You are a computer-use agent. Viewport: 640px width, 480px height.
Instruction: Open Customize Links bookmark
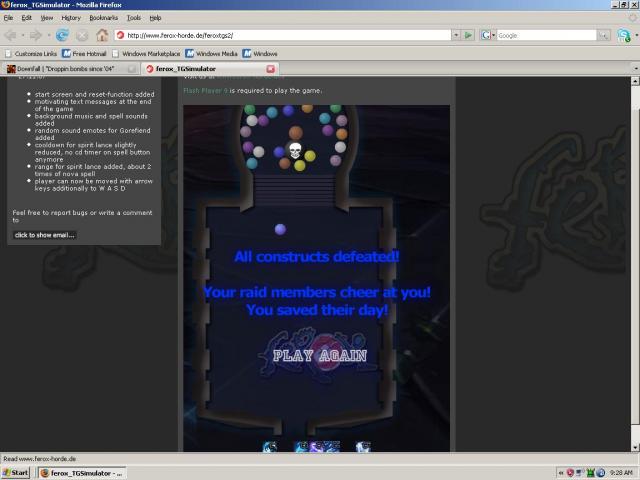click(31, 53)
